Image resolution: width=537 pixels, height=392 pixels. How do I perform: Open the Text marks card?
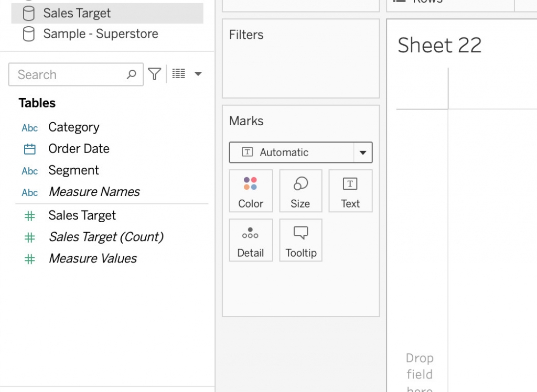(x=350, y=191)
